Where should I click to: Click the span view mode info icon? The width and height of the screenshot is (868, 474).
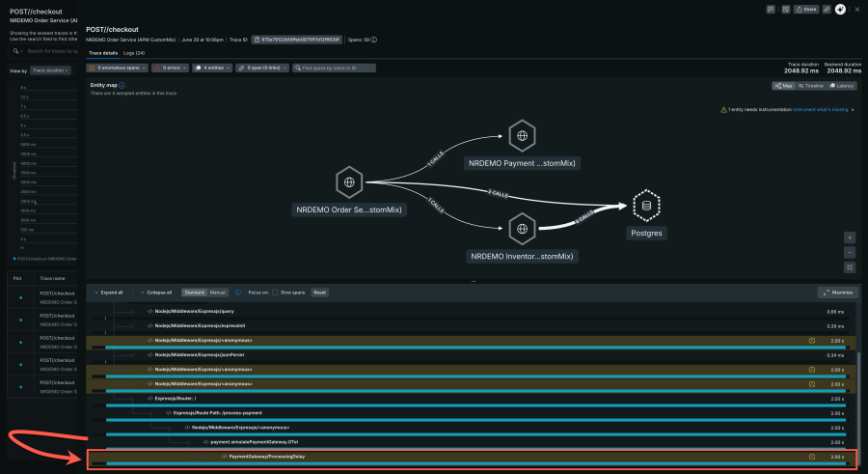pyautogui.click(x=237, y=293)
